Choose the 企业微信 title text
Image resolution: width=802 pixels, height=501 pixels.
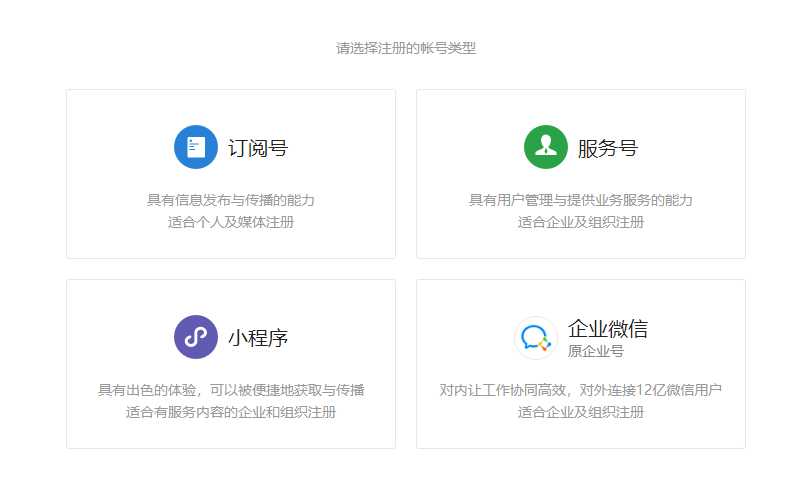click(608, 328)
